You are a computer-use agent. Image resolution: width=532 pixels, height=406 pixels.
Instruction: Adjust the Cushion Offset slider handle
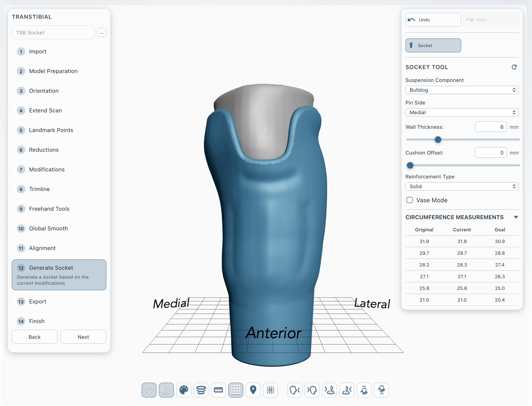point(410,165)
